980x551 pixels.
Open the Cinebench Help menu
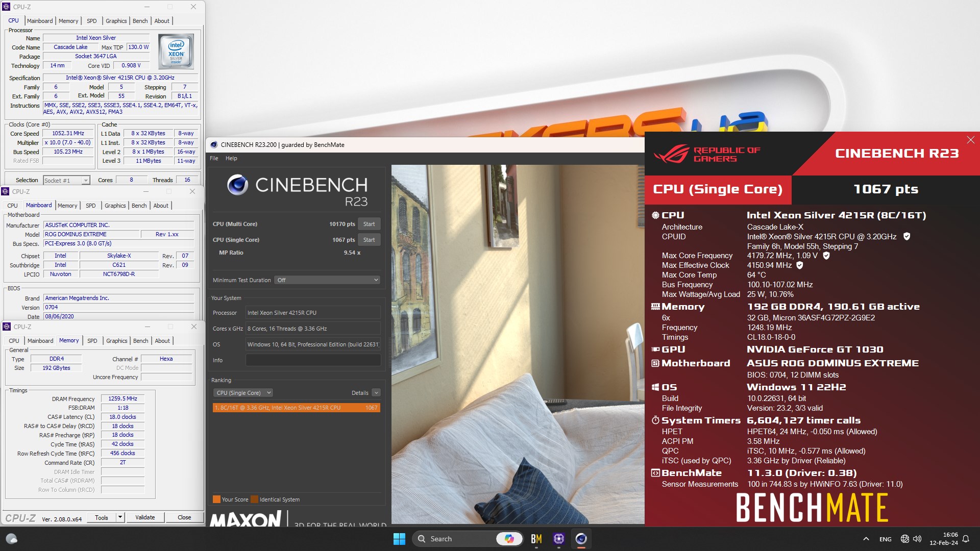click(x=231, y=158)
